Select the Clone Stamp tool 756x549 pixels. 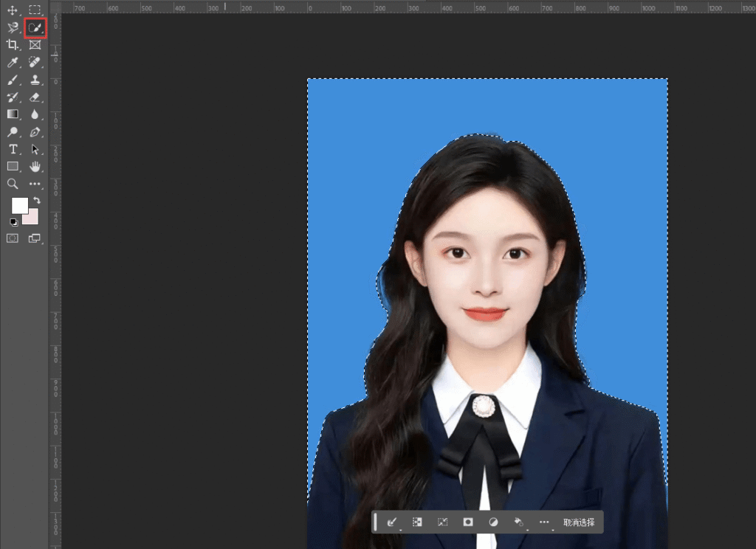click(x=35, y=80)
